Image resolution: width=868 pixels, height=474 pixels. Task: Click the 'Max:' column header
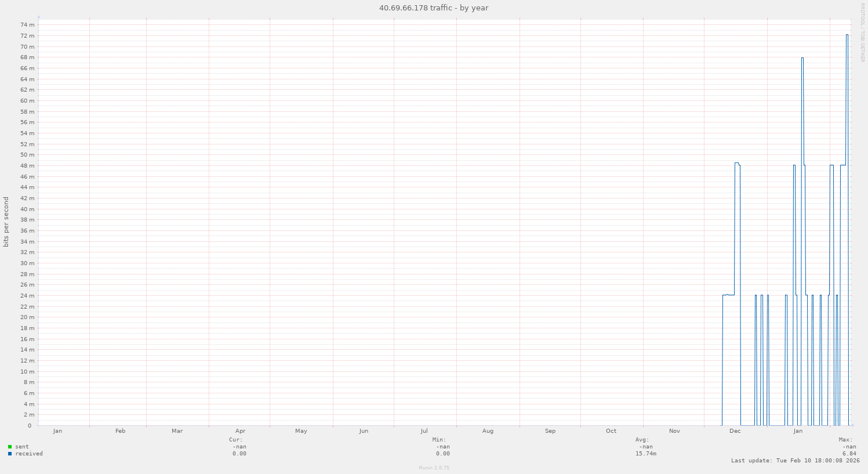click(845, 440)
